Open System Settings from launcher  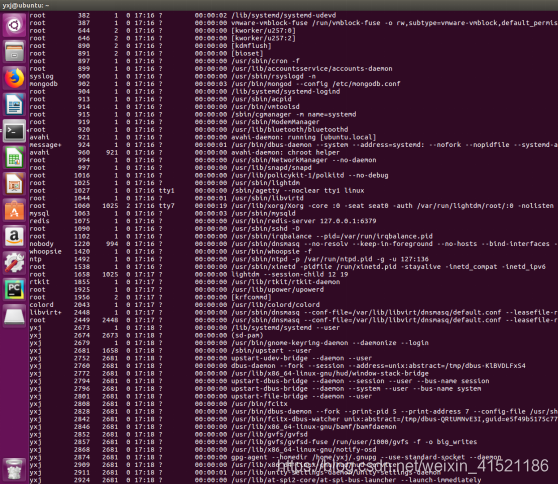coord(14,264)
